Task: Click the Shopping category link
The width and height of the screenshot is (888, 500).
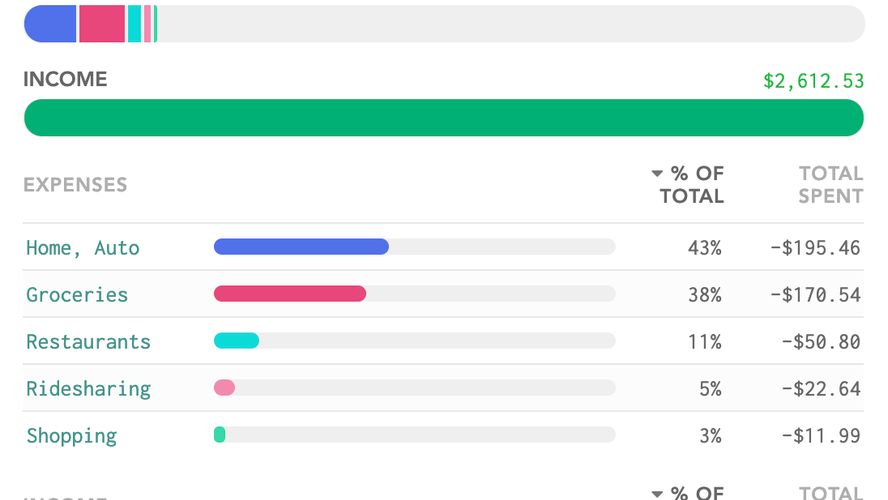Action: pyautogui.click(x=71, y=436)
